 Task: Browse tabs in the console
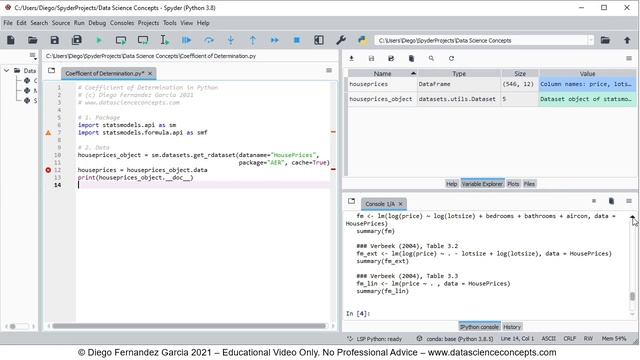point(351,201)
